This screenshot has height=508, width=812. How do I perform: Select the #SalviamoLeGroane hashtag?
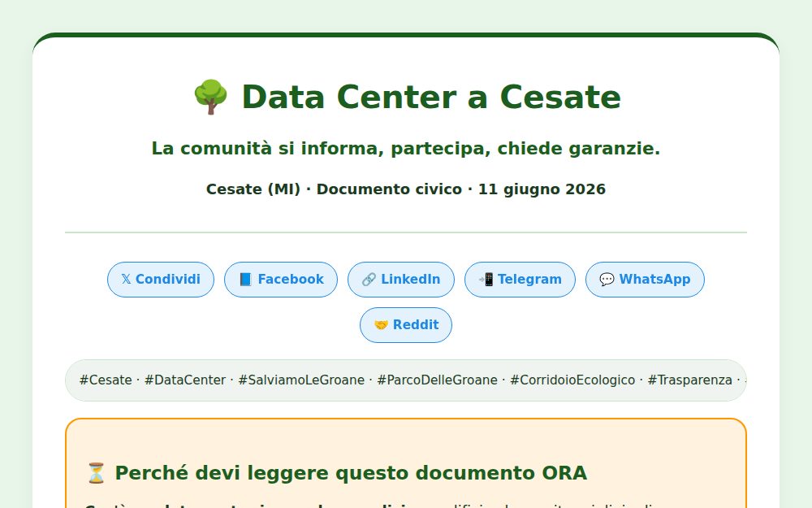(301, 380)
